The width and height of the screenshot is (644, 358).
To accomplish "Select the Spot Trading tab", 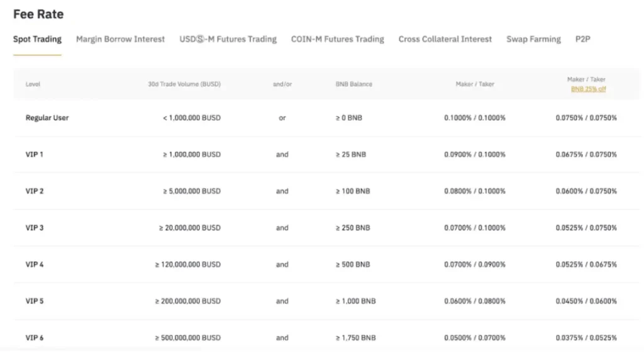I will pos(37,39).
